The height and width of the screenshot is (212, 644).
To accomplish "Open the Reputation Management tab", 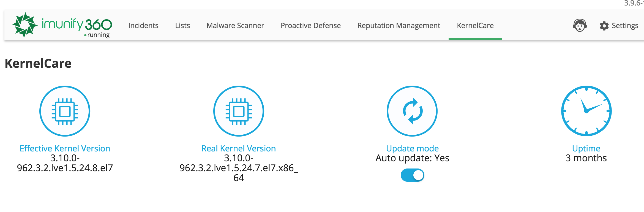I will coord(399,26).
